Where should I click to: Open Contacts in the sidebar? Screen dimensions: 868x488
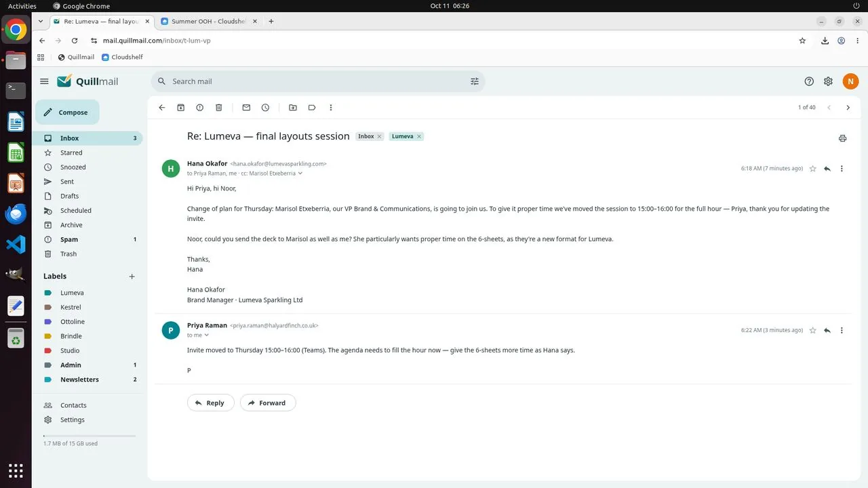(88, 405)
